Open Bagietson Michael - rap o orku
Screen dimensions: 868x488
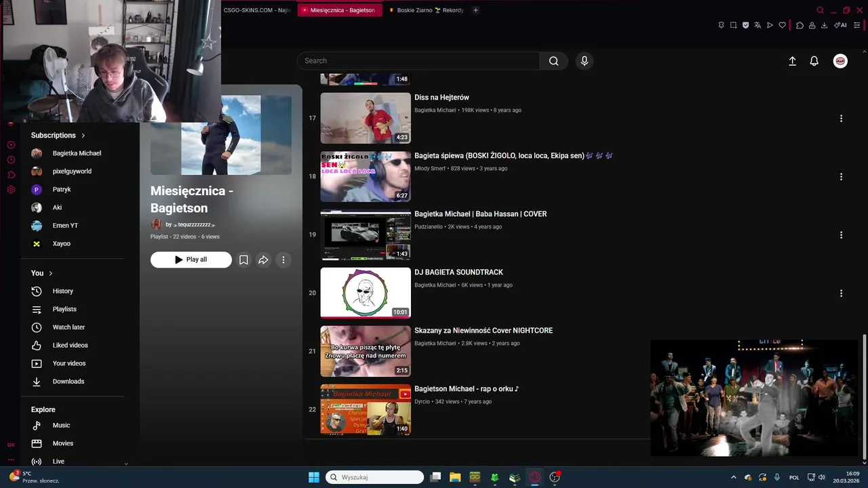pyautogui.click(x=467, y=389)
